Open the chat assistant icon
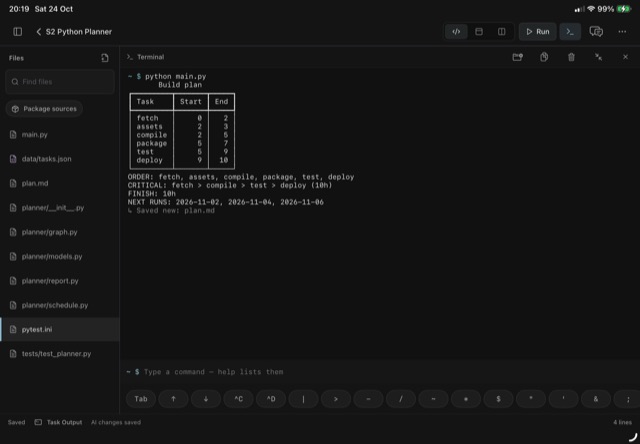Screen dimensions: 640x444 coord(596,32)
